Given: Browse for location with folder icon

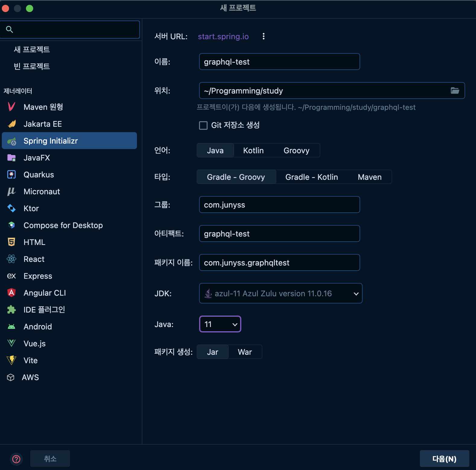Looking at the screenshot, I should click(x=455, y=91).
